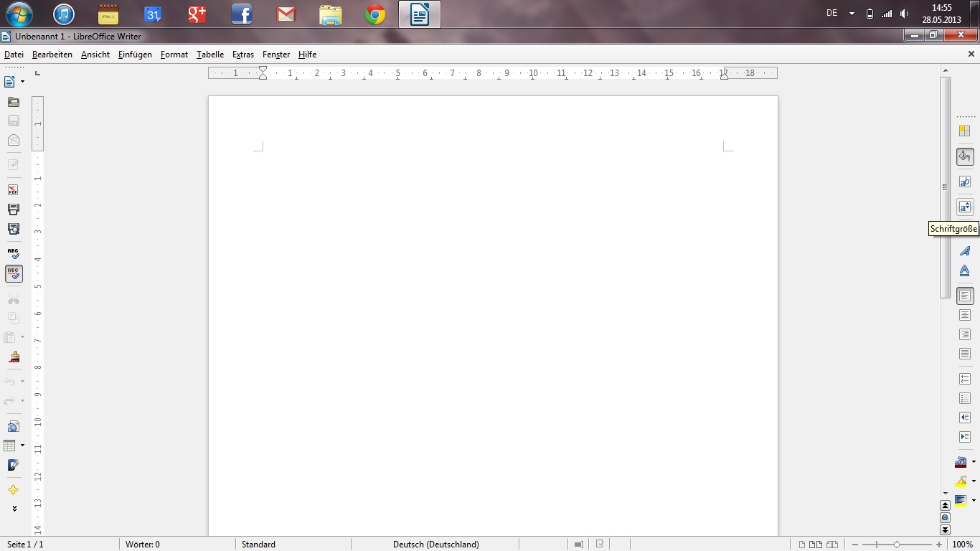Click the Background Color icon
The height and width of the screenshot is (551, 980).
[x=961, y=500]
